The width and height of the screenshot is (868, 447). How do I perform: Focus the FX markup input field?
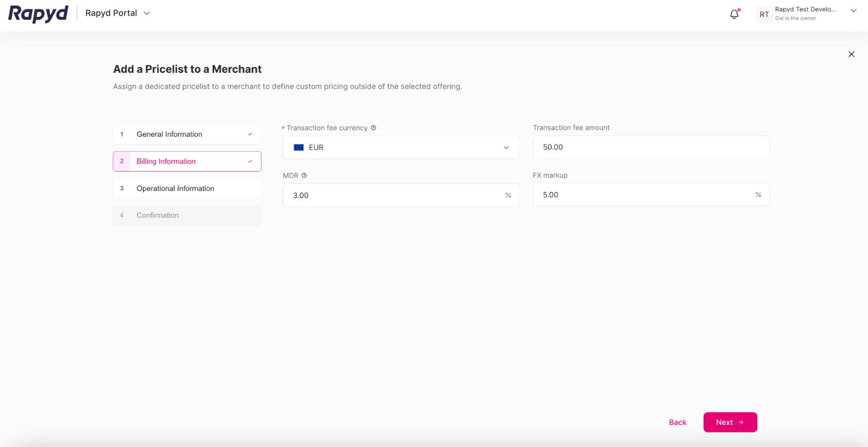pos(651,195)
